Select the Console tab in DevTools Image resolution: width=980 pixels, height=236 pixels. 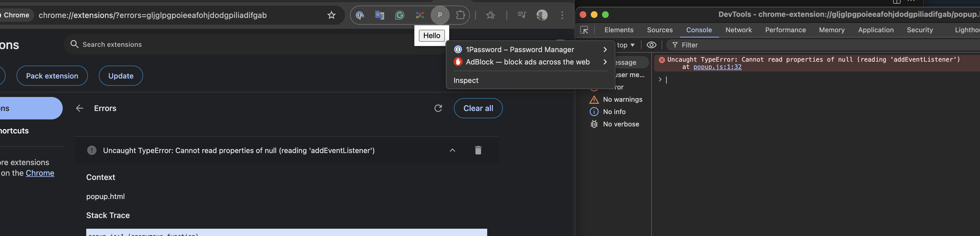click(699, 30)
